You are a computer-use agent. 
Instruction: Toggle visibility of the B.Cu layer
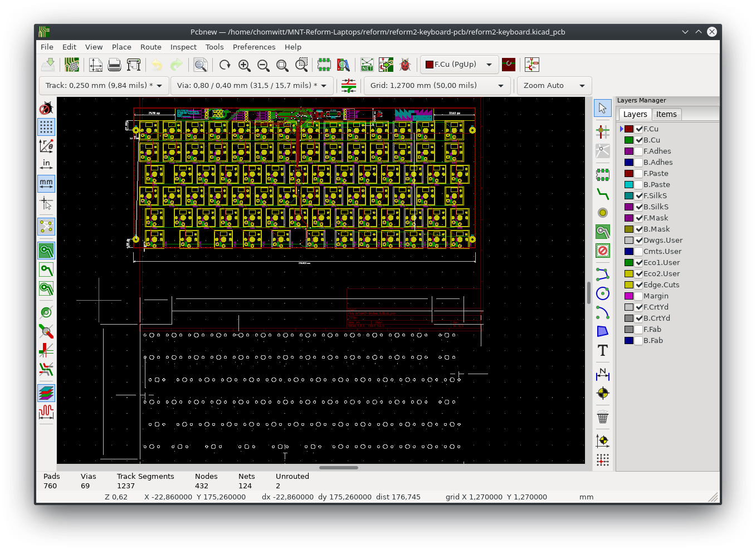639,140
